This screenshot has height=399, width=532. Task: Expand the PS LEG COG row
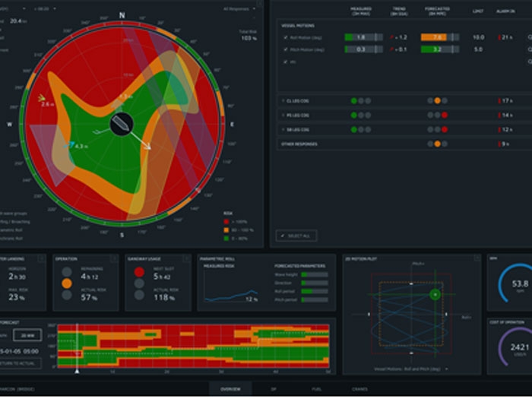coord(283,116)
